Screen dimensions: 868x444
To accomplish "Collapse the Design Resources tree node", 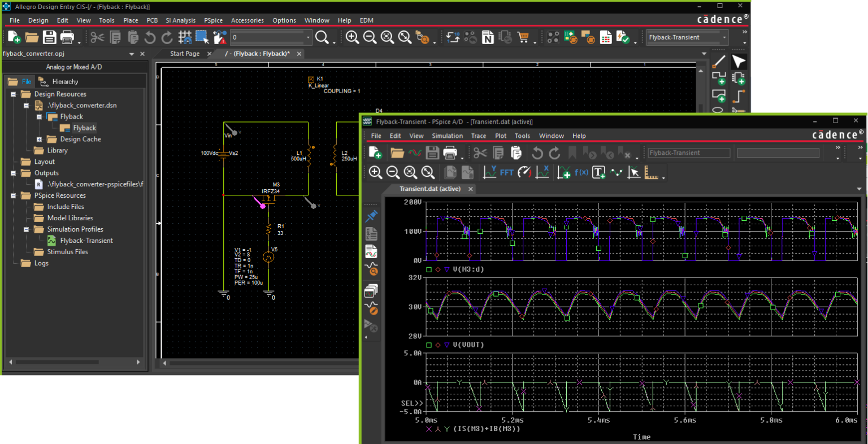I will [12, 94].
